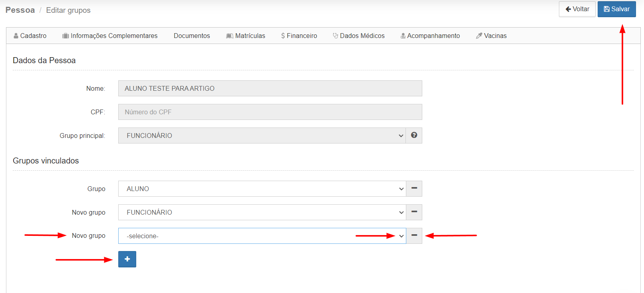Remove the ALUNO group with minus button
This screenshot has height=293, width=644.
[414, 189]
